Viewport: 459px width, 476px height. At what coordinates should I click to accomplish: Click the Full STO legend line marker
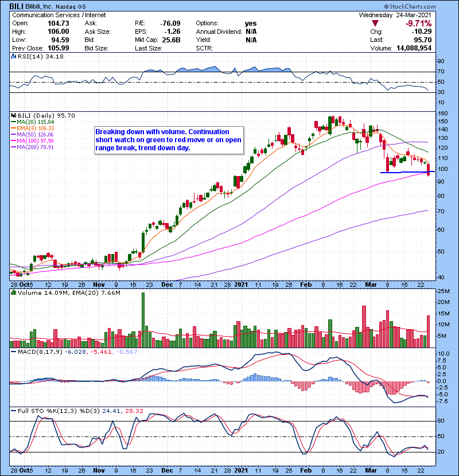(x=14, y=411)
